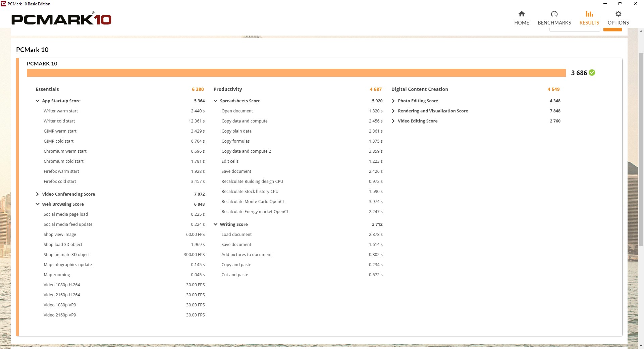The height and width of the screenshot is (349, 644).
Task: Collapse the Web Browsing Score section
Action: click(38, 204)
